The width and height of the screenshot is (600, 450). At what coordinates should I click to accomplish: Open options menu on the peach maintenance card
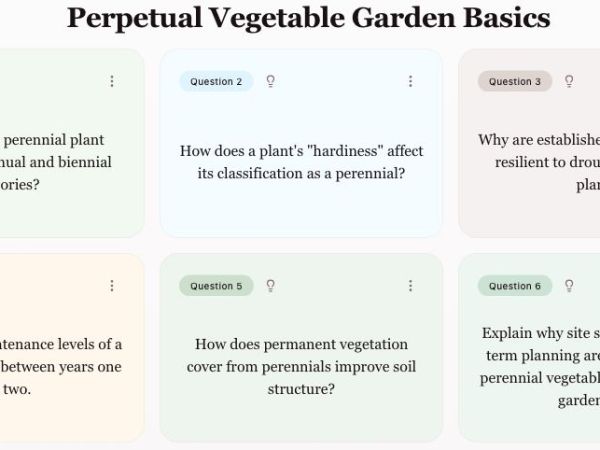[x=111, y=286]
